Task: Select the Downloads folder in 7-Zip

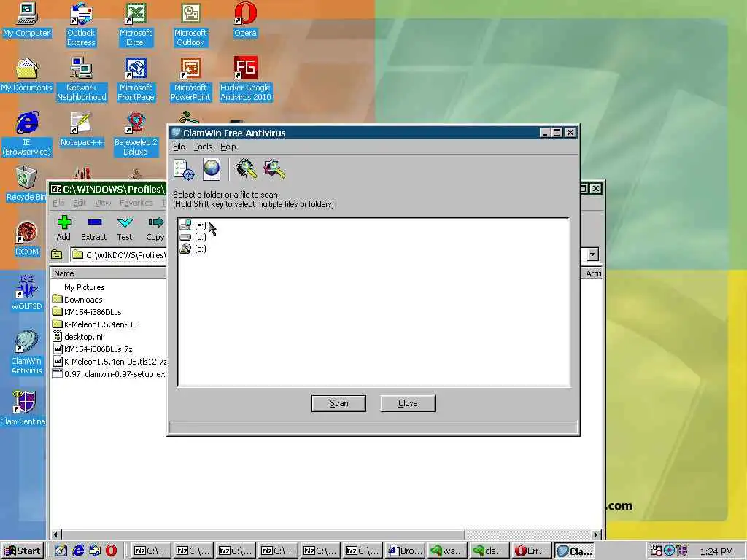Action: (x=77, y=300)
